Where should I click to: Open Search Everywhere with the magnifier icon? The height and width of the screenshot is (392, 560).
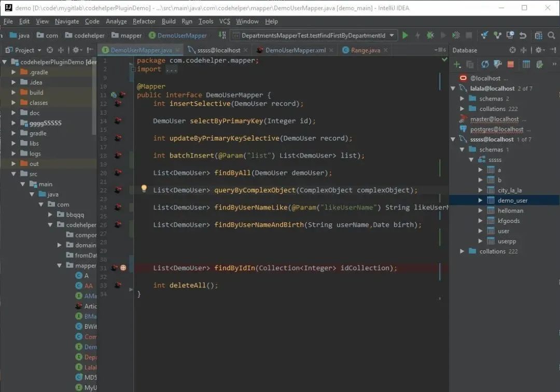[550, 35]
